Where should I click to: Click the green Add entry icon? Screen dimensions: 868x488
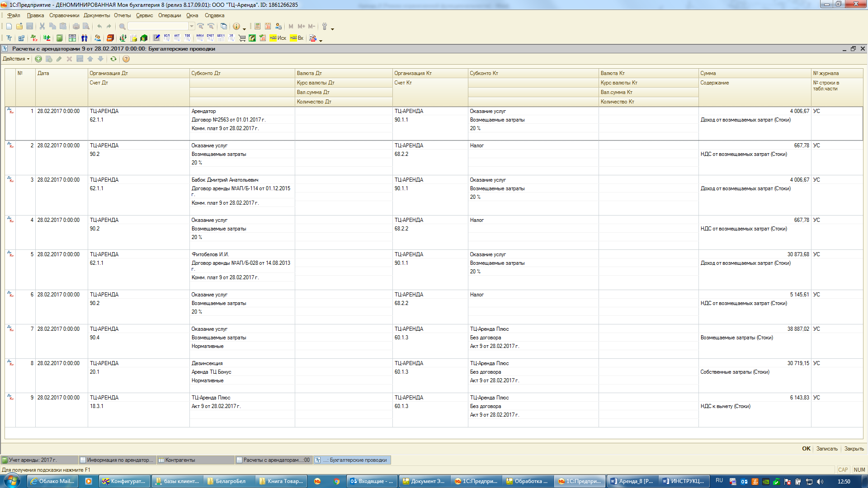pyautogui.click(x=38, y=59)
